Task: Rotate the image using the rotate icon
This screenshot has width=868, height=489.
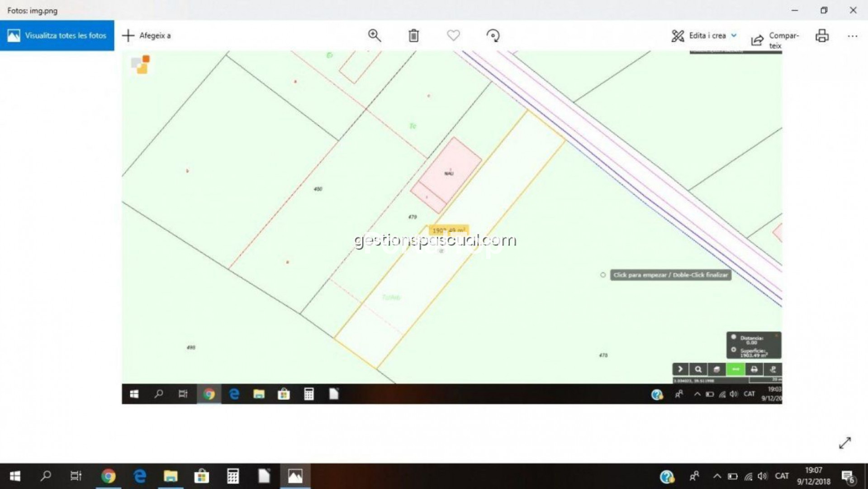Action: [x=493, y=35]
